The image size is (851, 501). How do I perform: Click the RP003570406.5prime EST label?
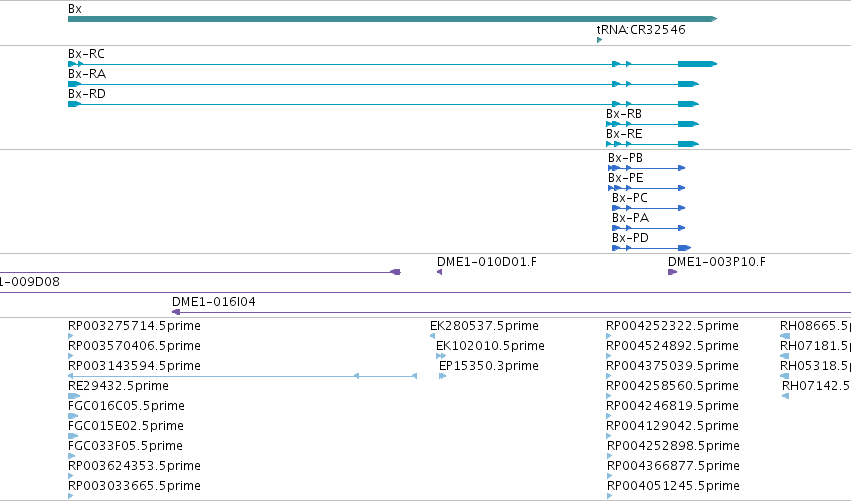click(134, 346)
